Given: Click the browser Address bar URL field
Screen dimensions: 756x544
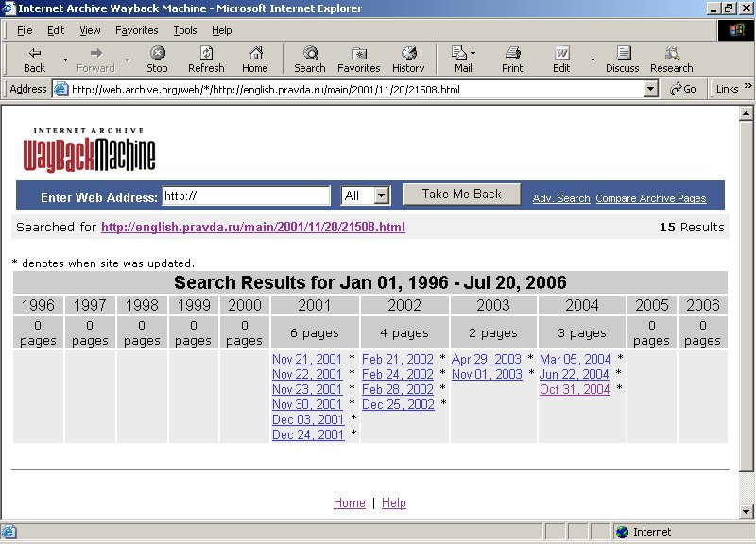Looking at the screenshot, I should [x=356, y=89].
